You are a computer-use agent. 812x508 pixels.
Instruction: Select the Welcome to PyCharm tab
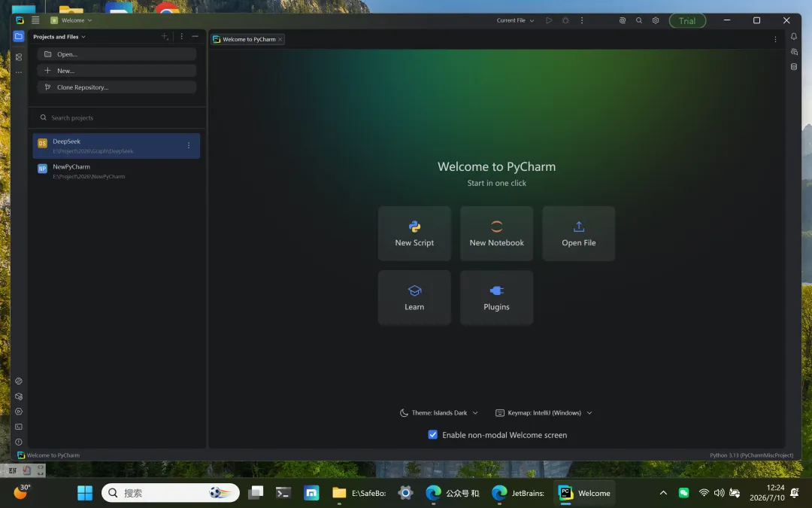tap(247, 39)
